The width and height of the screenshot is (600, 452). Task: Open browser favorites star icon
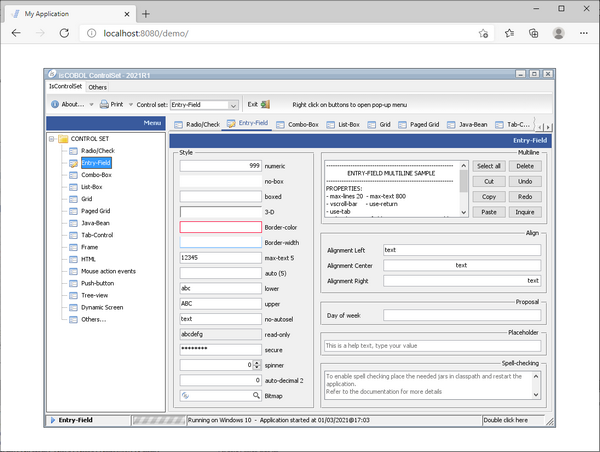pos(509,33)
